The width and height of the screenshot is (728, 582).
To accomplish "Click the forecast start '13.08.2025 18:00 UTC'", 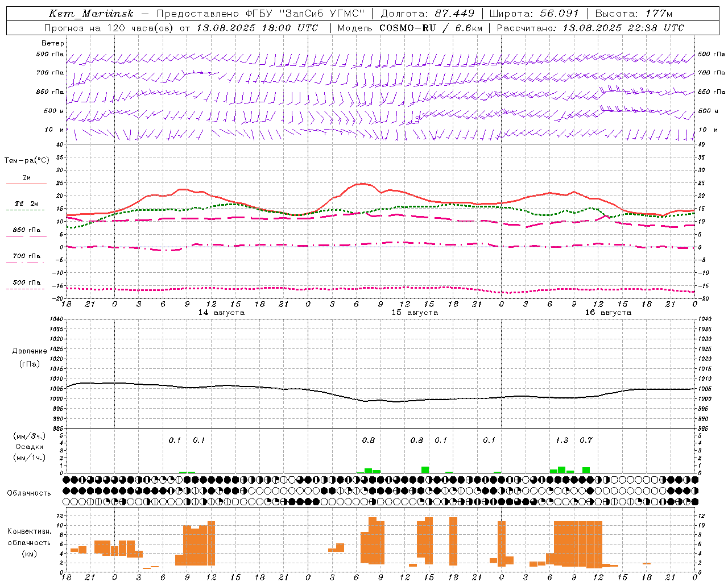I will pyautogui.click(x=257, y=28).
